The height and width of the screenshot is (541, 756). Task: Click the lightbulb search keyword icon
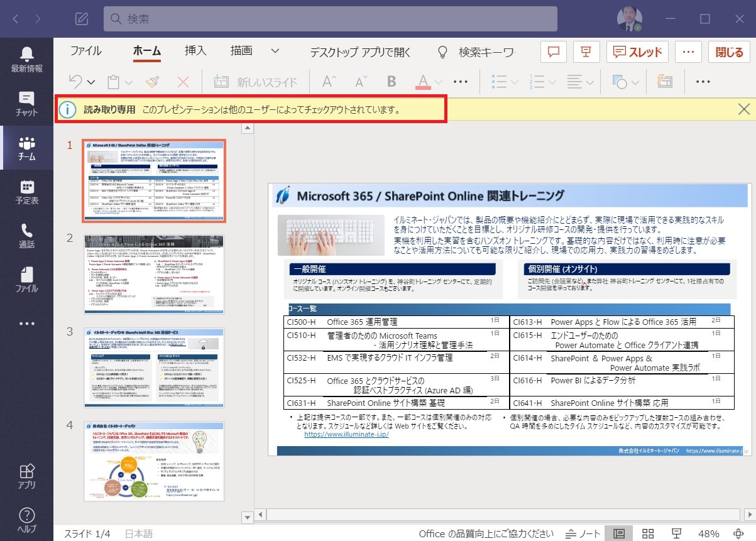(x=442, y=52)
